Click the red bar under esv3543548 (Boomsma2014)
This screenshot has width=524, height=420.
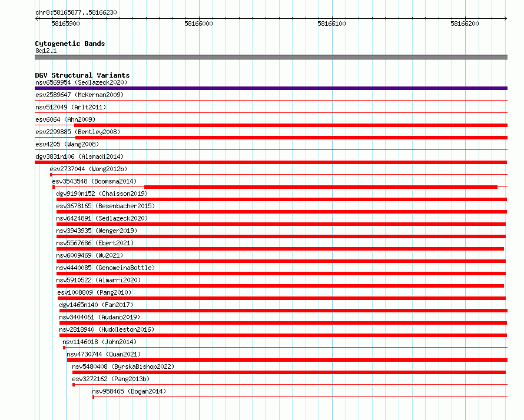coord(321,187)
